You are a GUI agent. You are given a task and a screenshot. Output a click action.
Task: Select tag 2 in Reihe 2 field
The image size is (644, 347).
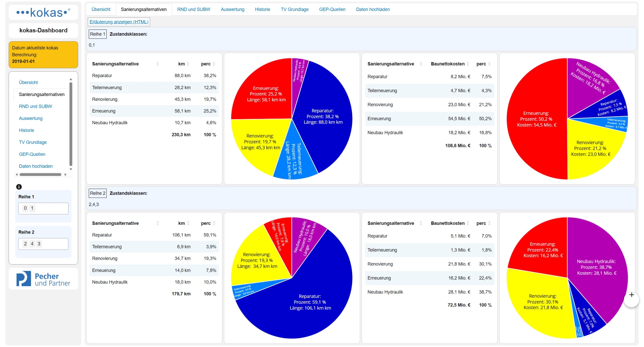(25, 244)
